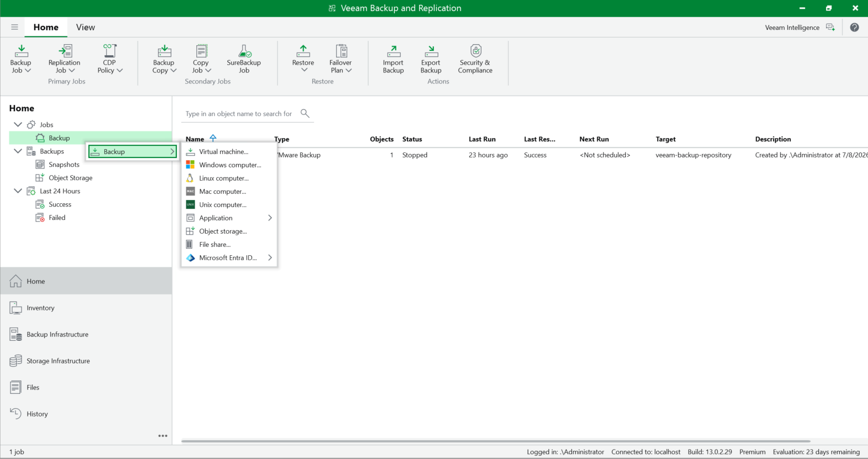Choose Virtual machine backup option
868x459 pixels.
coord(229,151)
